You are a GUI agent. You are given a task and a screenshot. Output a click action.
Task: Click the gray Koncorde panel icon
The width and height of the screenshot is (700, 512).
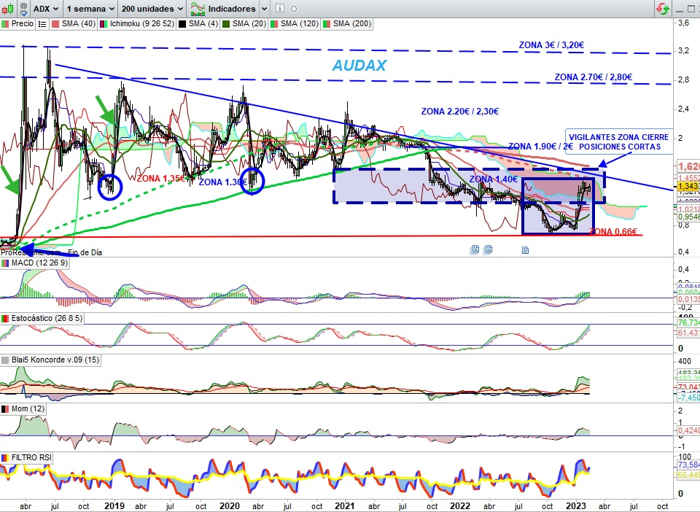pyautogui.click(x=5, y=360)
